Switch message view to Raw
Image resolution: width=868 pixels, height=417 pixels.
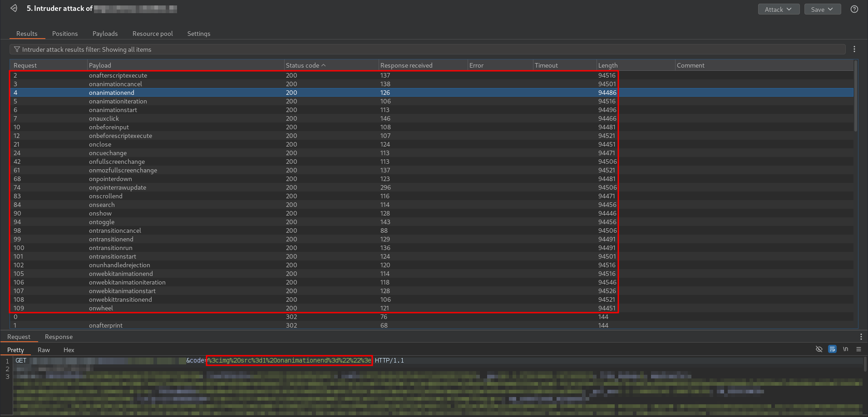44,350
